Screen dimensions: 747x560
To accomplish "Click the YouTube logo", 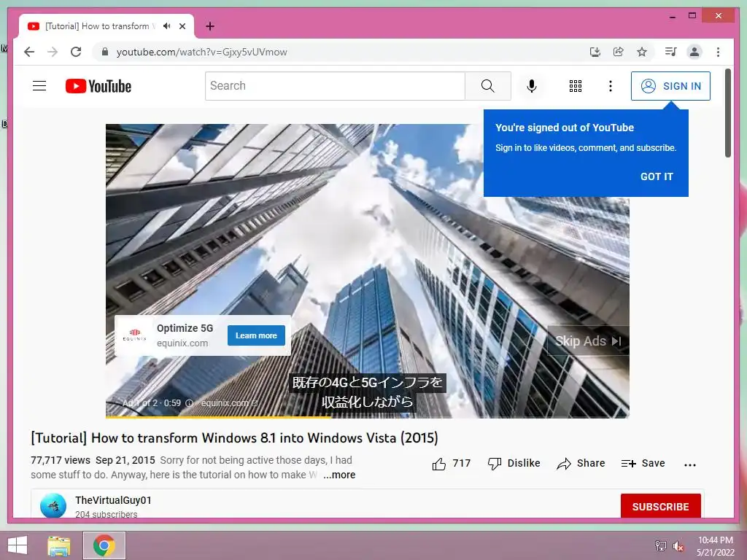I will [x=98, y=86].
